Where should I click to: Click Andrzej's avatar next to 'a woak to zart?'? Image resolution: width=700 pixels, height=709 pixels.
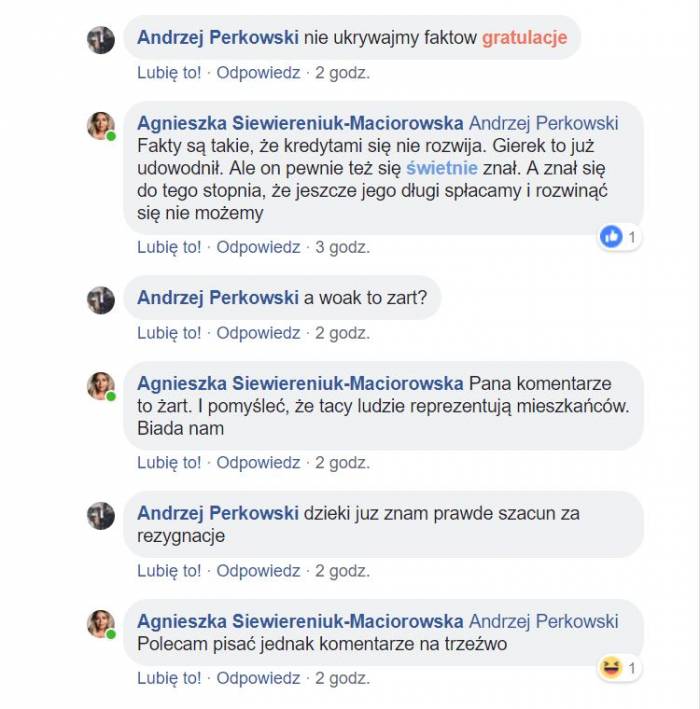[101, 301]
